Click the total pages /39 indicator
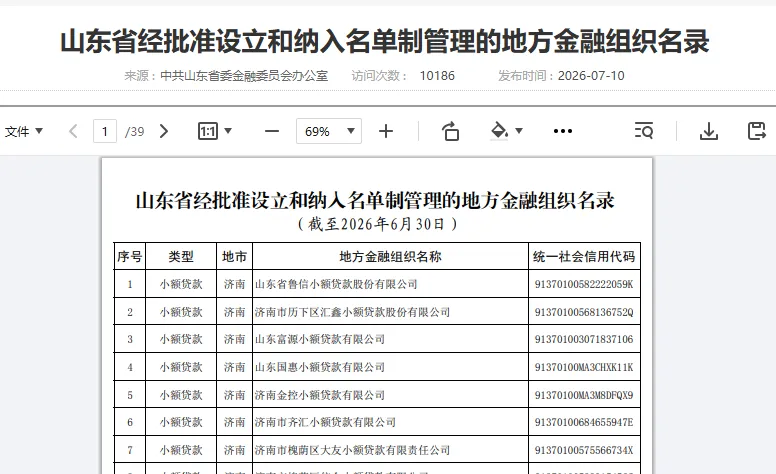Viewport: 776px width, 474px height. (135, 132)
